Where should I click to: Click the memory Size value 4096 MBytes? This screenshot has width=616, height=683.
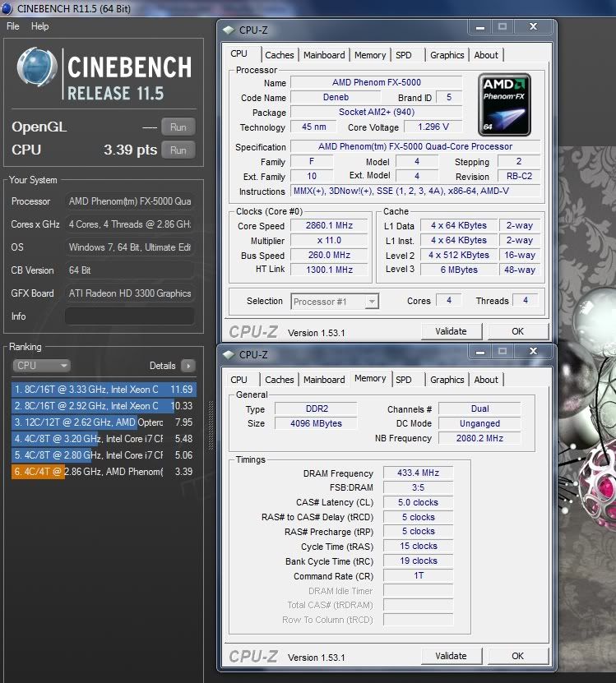(317, 423)
